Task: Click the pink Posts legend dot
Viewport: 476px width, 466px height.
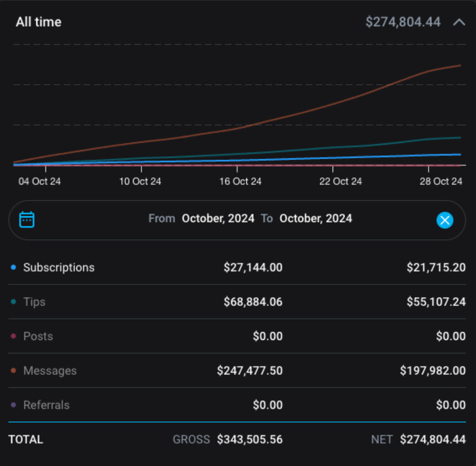Action: pos(13,336)
